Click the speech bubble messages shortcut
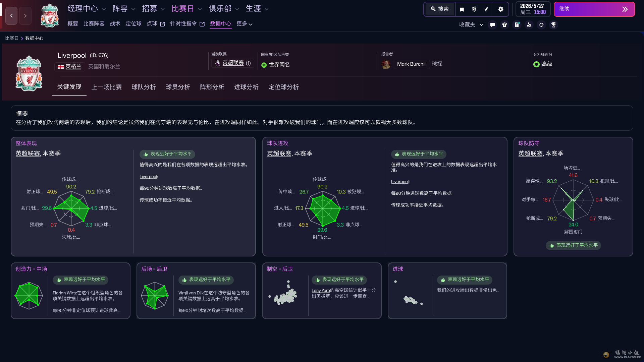 [492, 25]
